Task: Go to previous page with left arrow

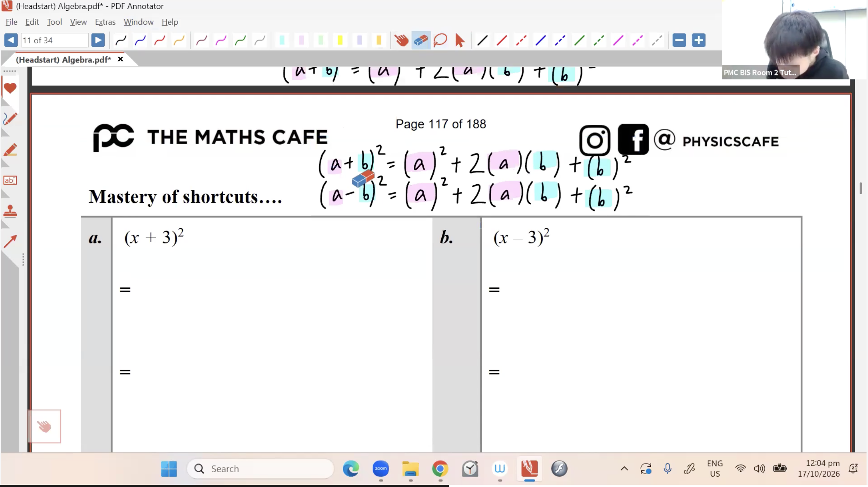Action: 11,40
